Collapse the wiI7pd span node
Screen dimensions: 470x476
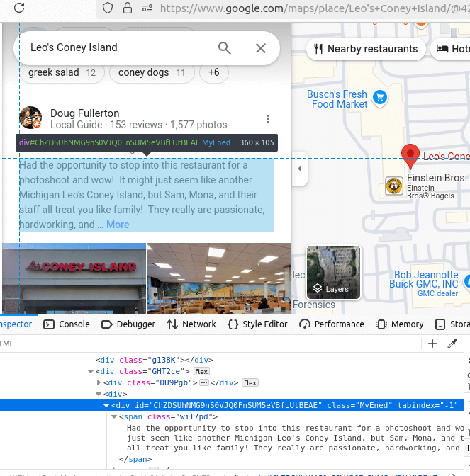[114, 416]
